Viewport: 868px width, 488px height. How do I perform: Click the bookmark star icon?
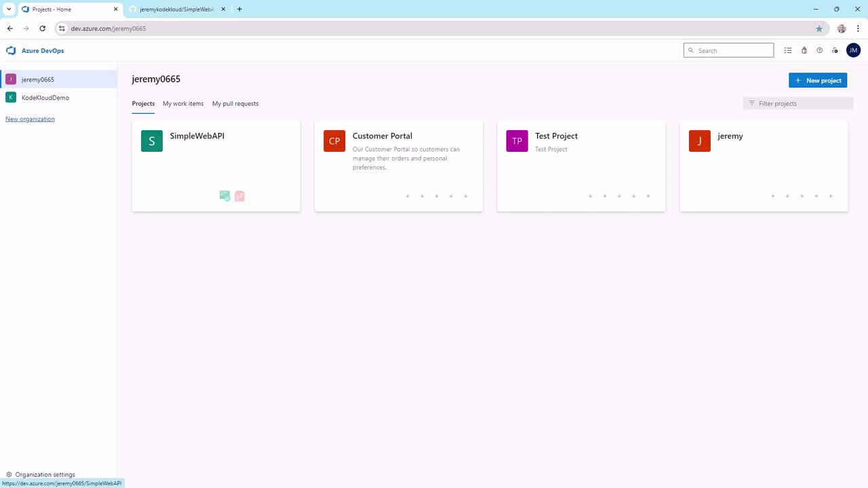(x=819, y=28)
